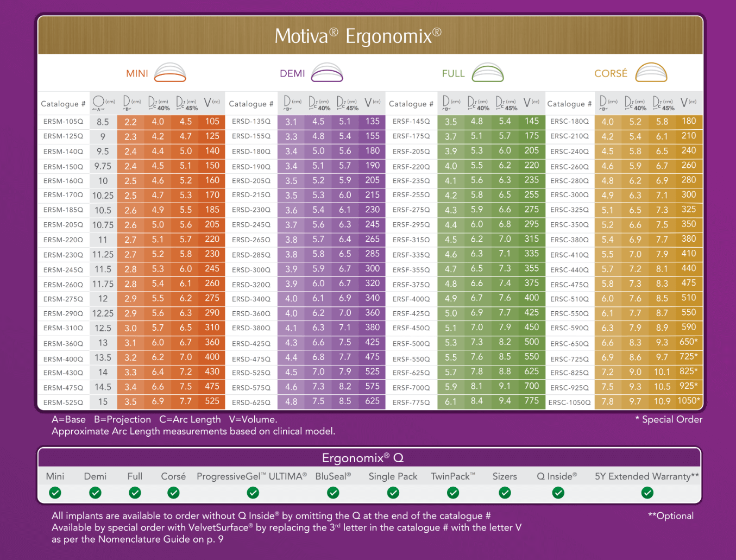Click the green checkmark under Corsé
Image resolution: width=736 pixels, height=560 pixels.
[173, 493]
